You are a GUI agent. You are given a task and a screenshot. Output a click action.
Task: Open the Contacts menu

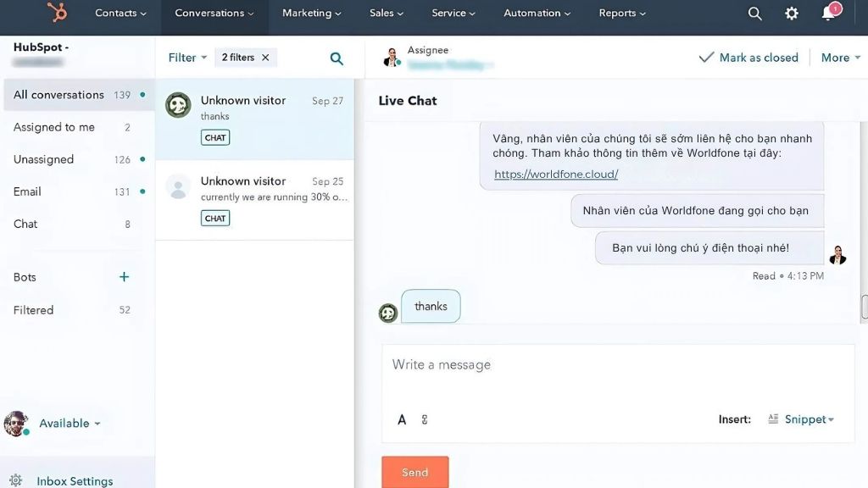coord(120,13)
